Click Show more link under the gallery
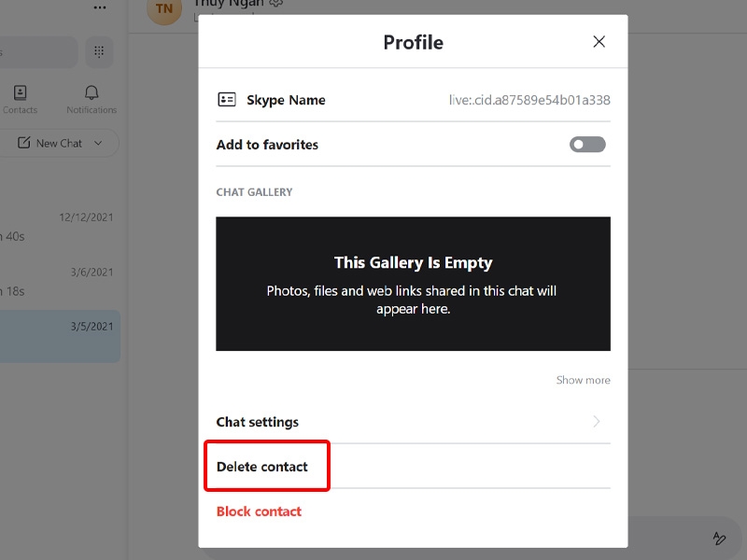The width and height of the screenshot is (747, 560). 583,380
